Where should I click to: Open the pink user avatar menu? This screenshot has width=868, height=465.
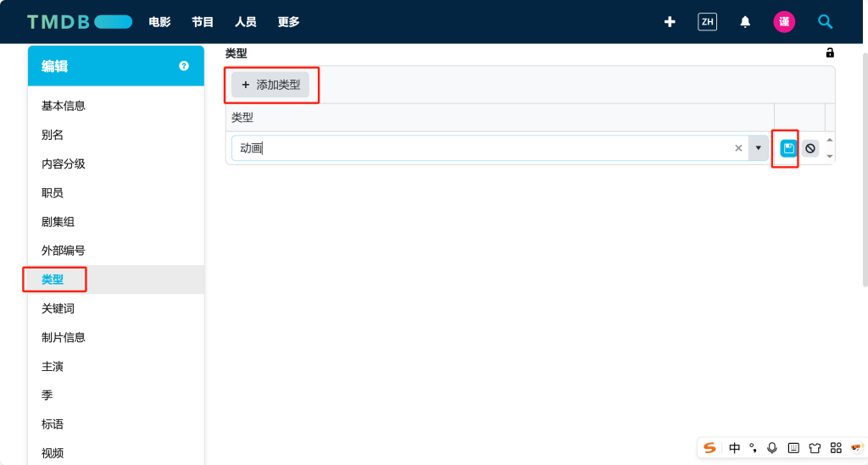[784, 22]
